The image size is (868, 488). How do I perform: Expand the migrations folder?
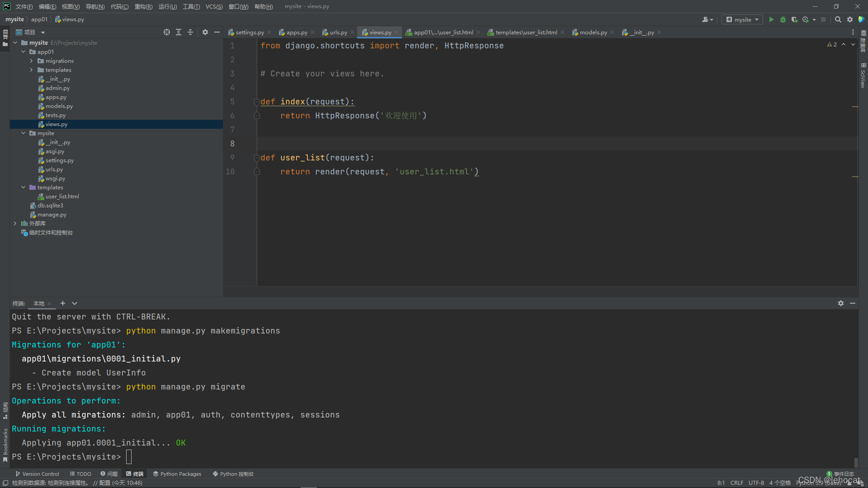[31, 61]
